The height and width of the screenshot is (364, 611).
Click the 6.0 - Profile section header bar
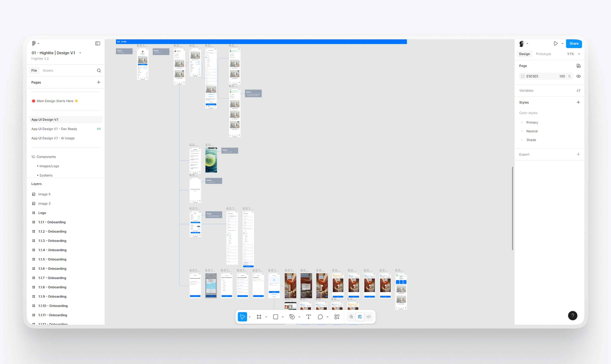(261, 42)
